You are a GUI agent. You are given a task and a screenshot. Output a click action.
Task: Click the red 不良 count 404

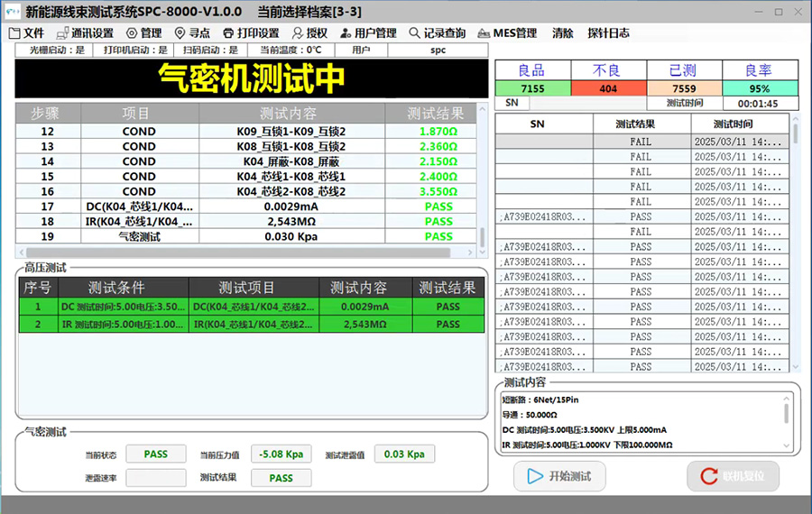[x=608, y=88]
